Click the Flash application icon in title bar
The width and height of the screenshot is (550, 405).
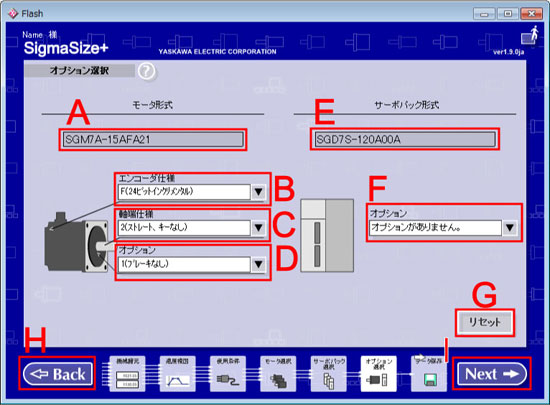tap(13, 14)
